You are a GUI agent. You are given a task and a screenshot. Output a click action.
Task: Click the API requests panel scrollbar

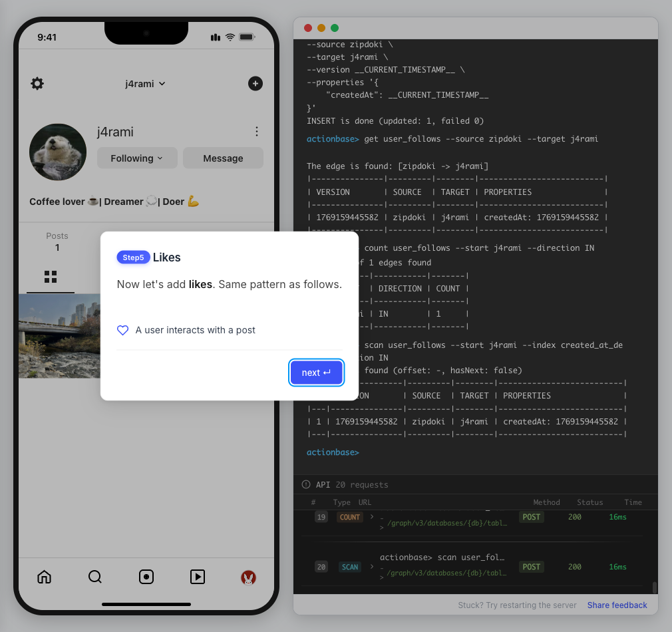[x=654, y=587]
